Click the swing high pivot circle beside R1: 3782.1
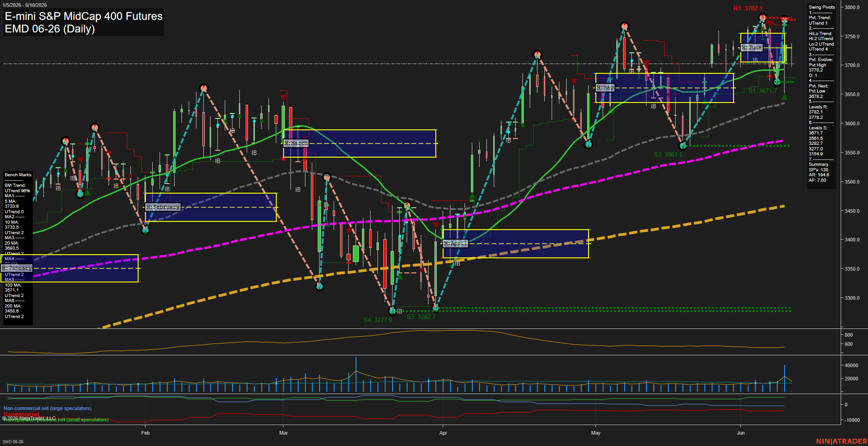The image size is (868, 446). 763,18
